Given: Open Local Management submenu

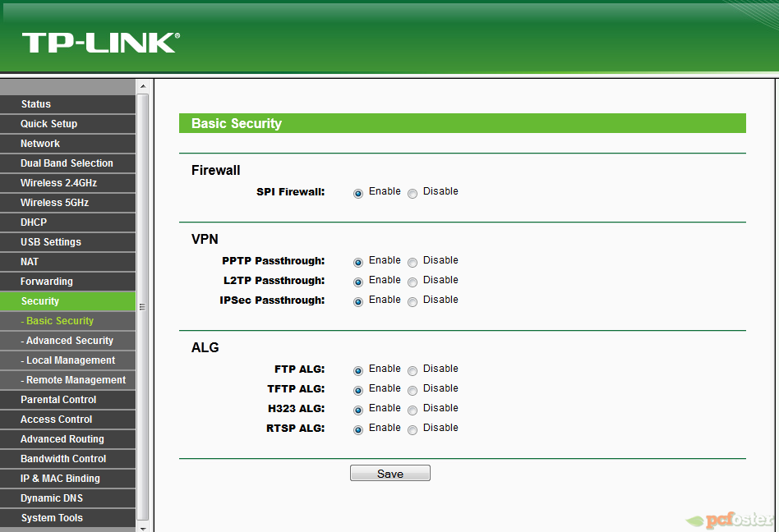Looking at the screenshot, I should coord(67,360).
